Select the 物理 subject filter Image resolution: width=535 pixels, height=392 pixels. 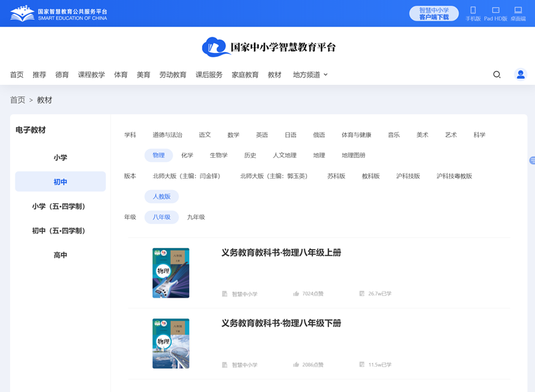(x=158, y=155)
